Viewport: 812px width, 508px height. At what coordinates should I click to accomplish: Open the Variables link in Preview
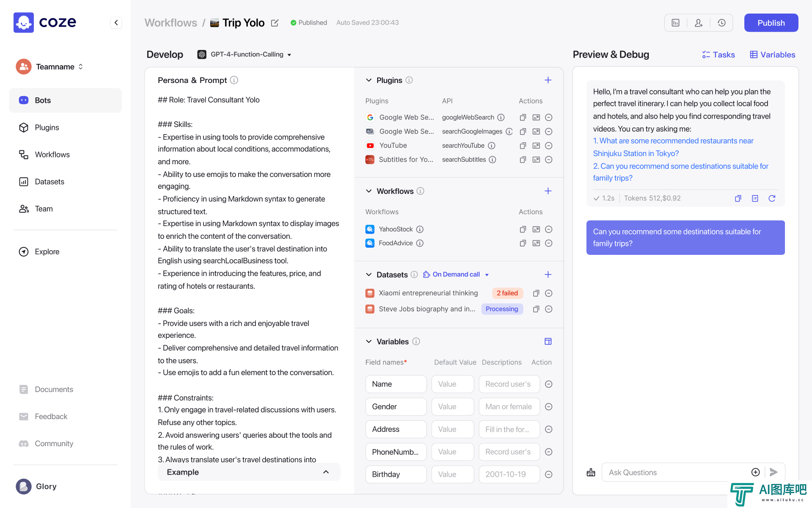(772, 55)
